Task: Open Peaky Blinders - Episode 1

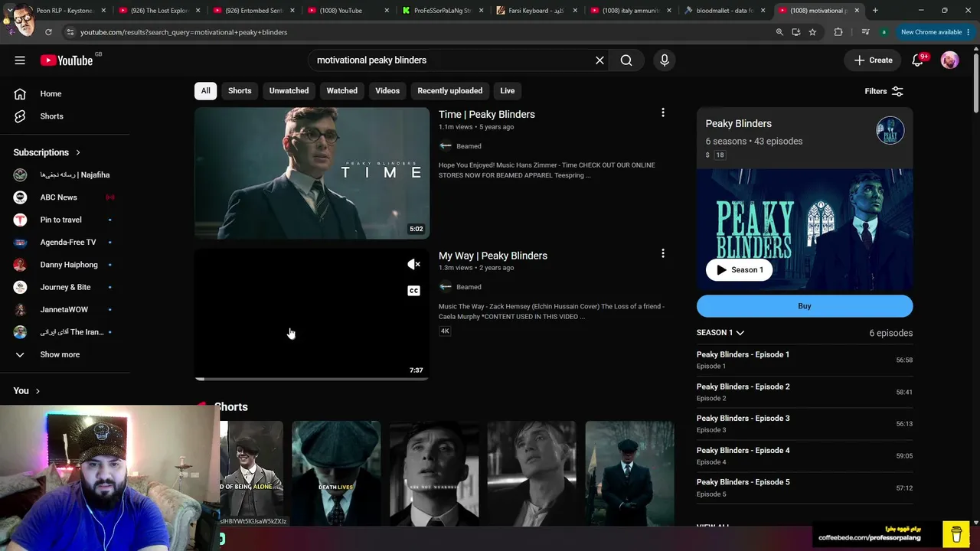Action: (743, 354)
